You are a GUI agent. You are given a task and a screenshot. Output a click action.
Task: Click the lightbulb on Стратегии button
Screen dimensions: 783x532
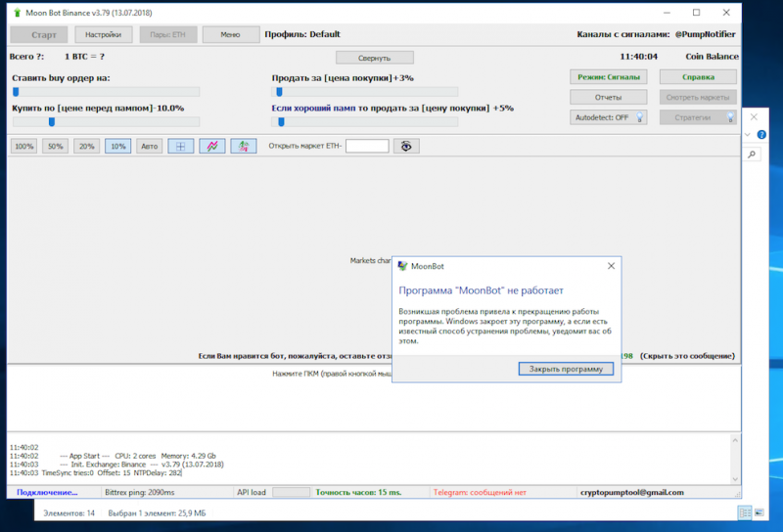click(x=730, y=117)
